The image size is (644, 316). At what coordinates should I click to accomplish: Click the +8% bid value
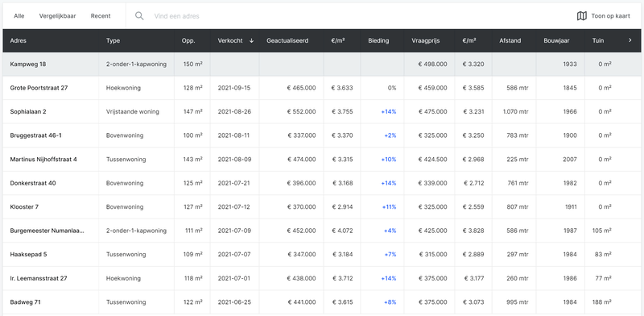[390, 302]
